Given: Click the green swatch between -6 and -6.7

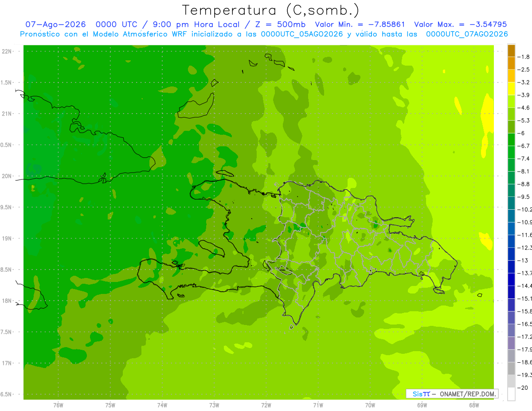Looking at the screenshot, I should pyautogui.click(x=511, y=140).
